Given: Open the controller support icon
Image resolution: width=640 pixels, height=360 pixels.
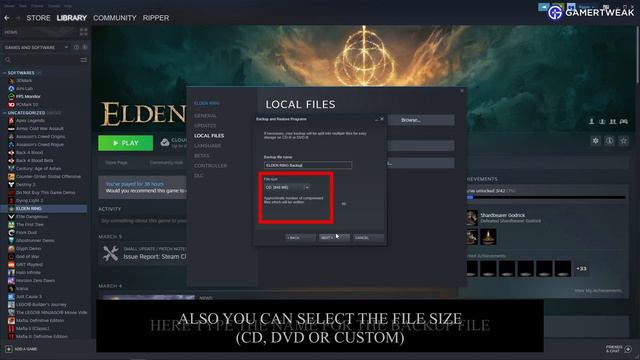Looking at the screenshot, I should pos(624,122).
